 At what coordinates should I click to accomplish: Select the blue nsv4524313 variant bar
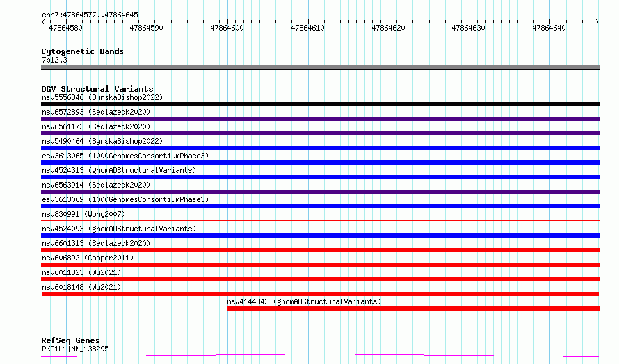click(320, 177)
